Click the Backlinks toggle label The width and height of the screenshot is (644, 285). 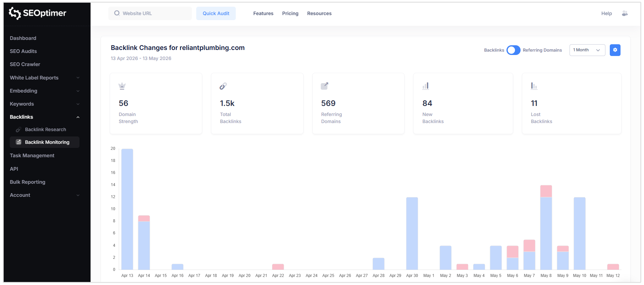[x=494, y=50]
